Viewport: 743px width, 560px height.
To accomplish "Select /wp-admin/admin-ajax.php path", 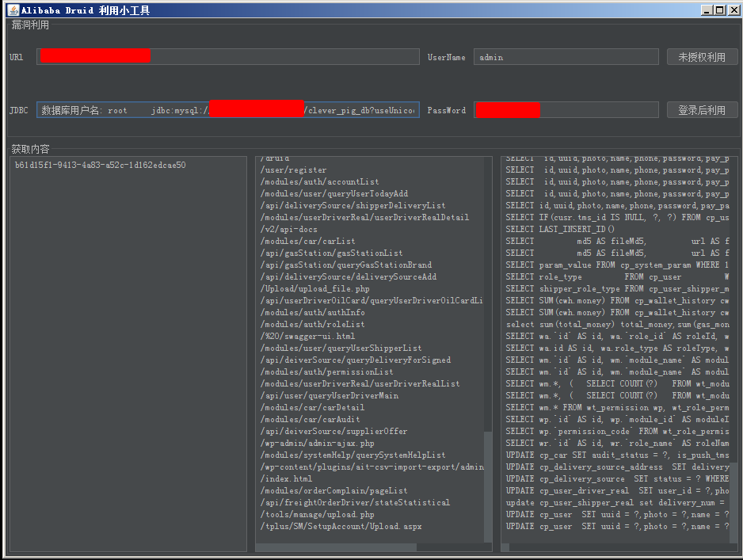I will [317, 443].
